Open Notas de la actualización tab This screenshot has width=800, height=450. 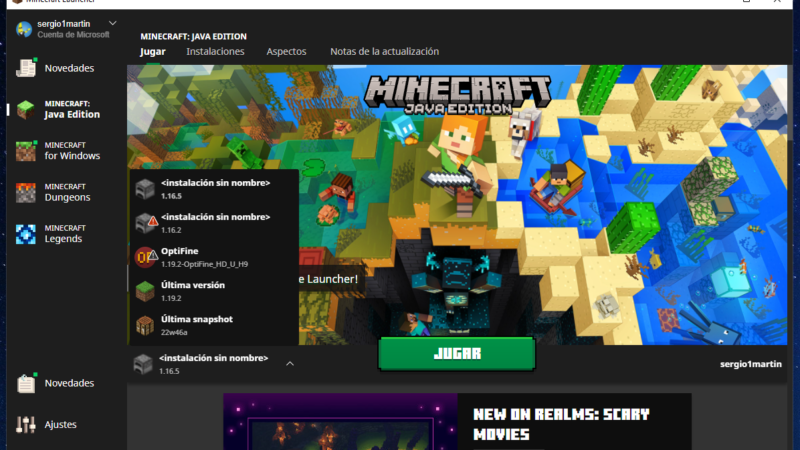(x=384, y=52)
